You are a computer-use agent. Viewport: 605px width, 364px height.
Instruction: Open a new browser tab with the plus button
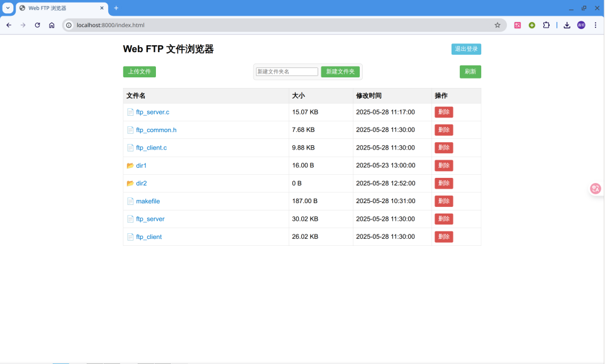[x=117, y=8]
